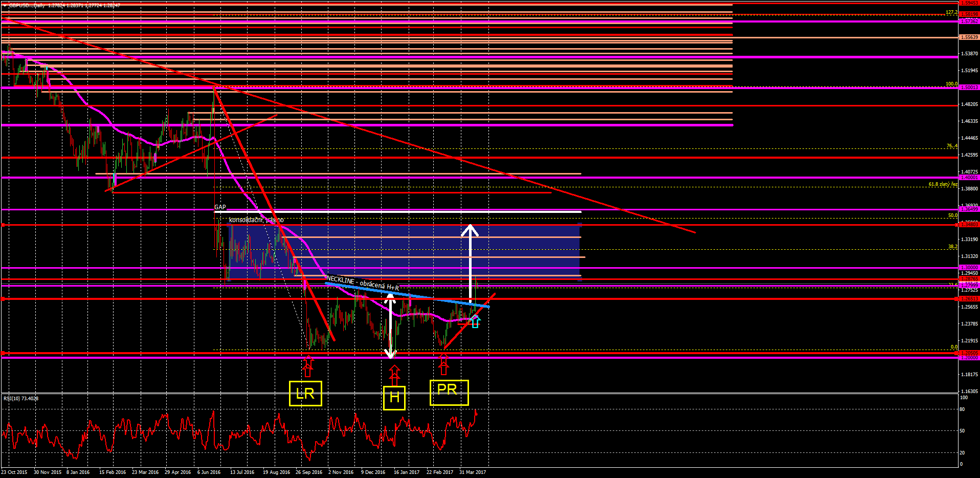Click the GAP text label
The width and height of the screenshot is (980, 478).
point(220,207)
